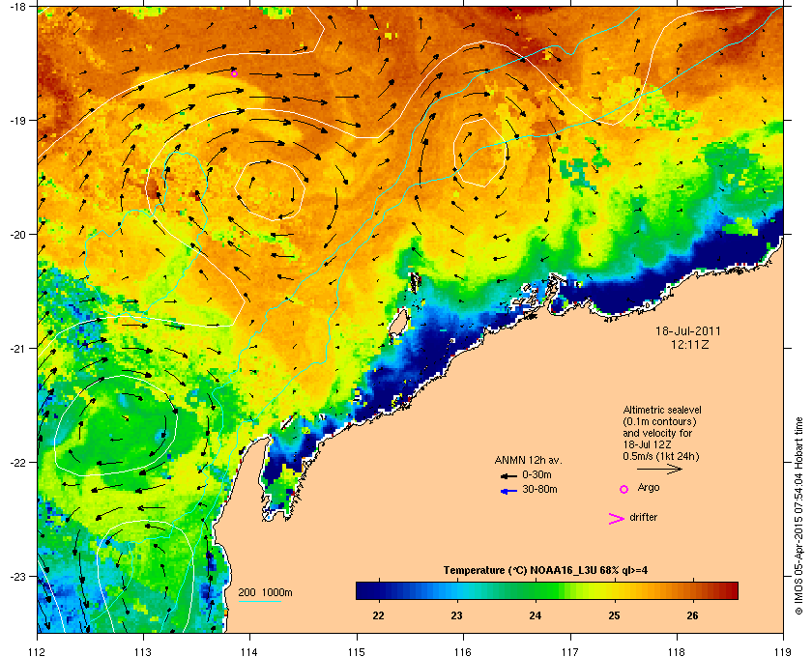
Task: Click the 'Altimetric sealevel' legend text
Action: click(662, 410)
